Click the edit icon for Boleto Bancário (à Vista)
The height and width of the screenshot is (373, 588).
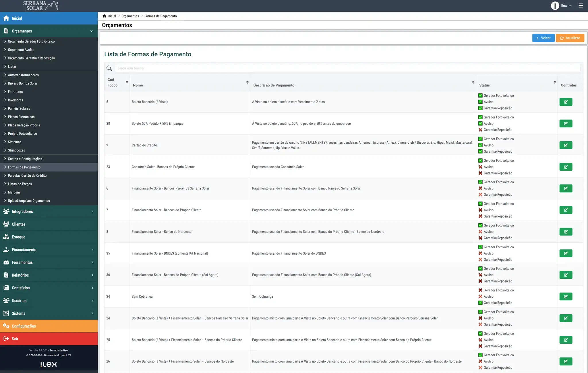pyautogui.click(x=566, y=102)
